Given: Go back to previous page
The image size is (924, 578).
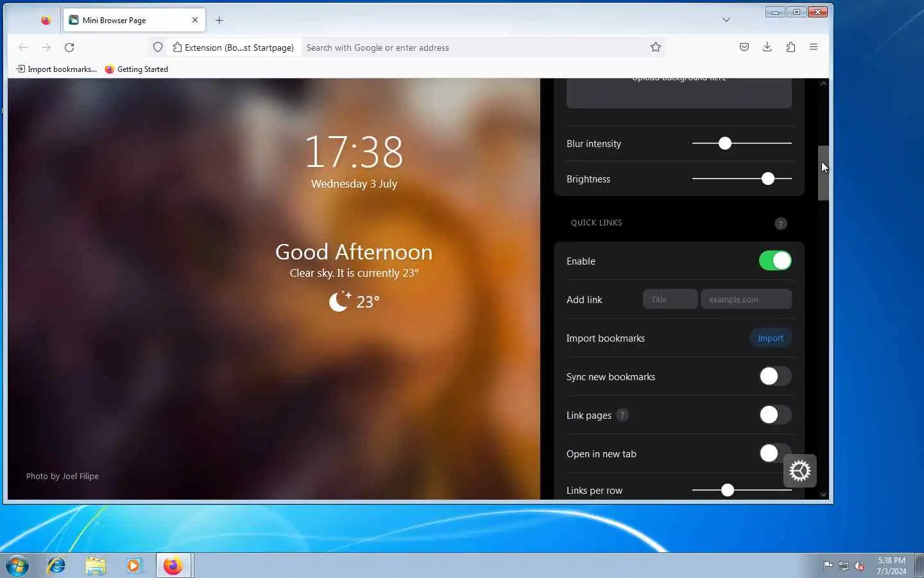Looking at the screenshot, I should (23, 47).
